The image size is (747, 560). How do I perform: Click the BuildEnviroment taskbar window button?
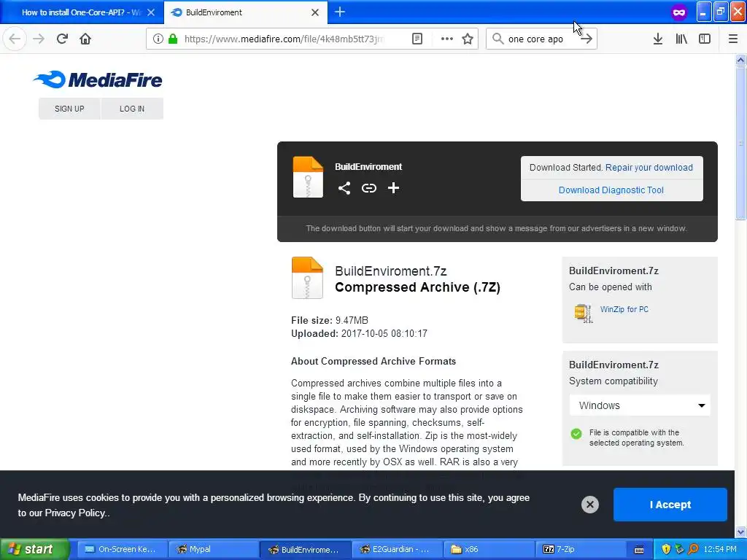coord(306,549)
